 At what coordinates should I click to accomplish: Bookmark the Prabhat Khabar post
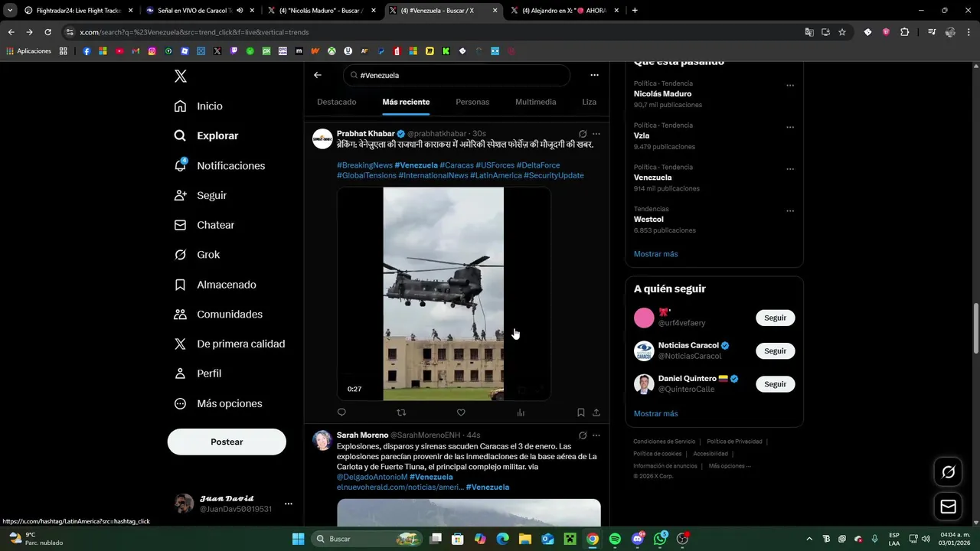point(581,412)
